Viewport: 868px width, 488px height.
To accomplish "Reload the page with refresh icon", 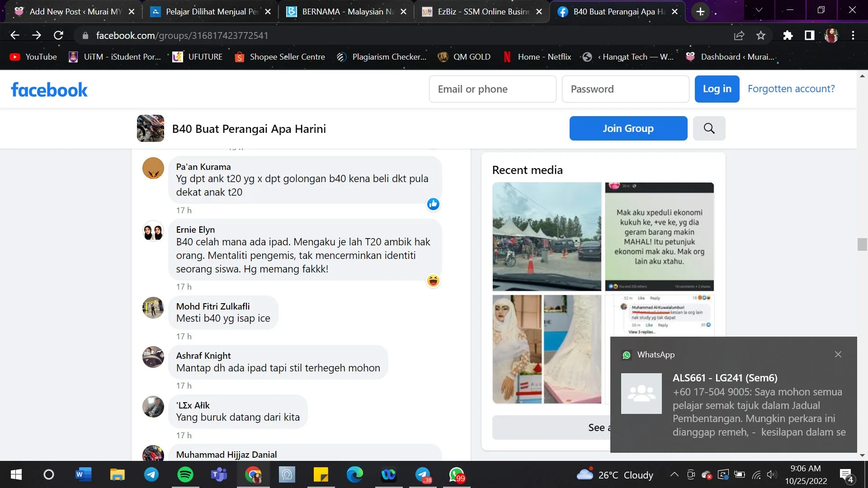I will [x=58, y=35].
